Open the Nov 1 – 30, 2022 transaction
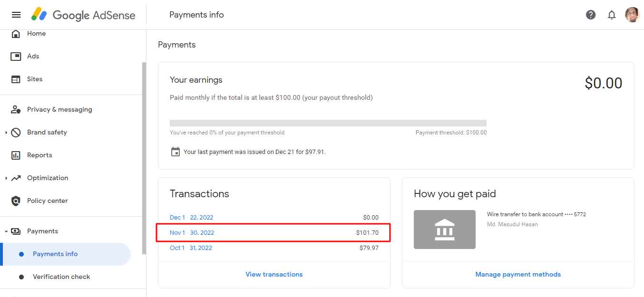Viewport: 644px width, 297px height. [274, 233]
